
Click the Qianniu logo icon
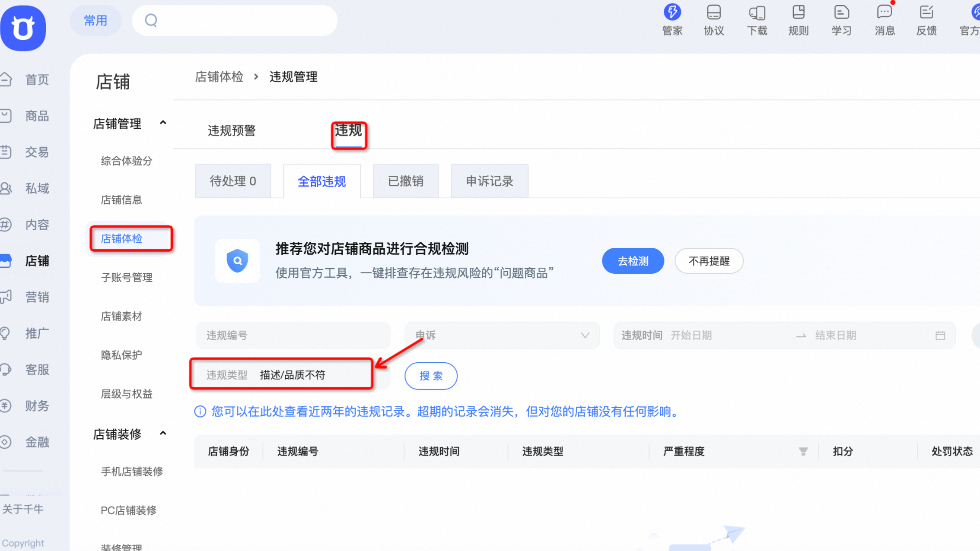click(x=23, y=28)
